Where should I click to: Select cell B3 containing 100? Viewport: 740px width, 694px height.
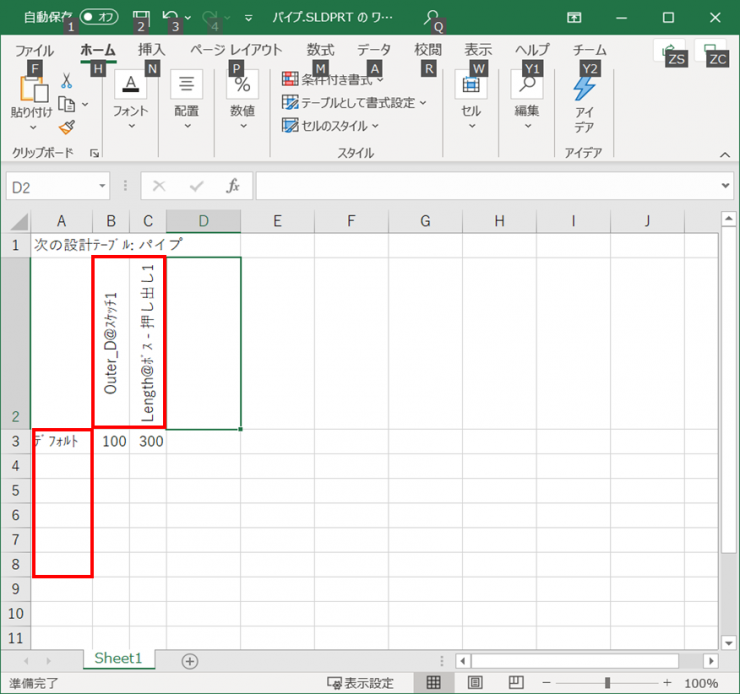coord(115,441)
